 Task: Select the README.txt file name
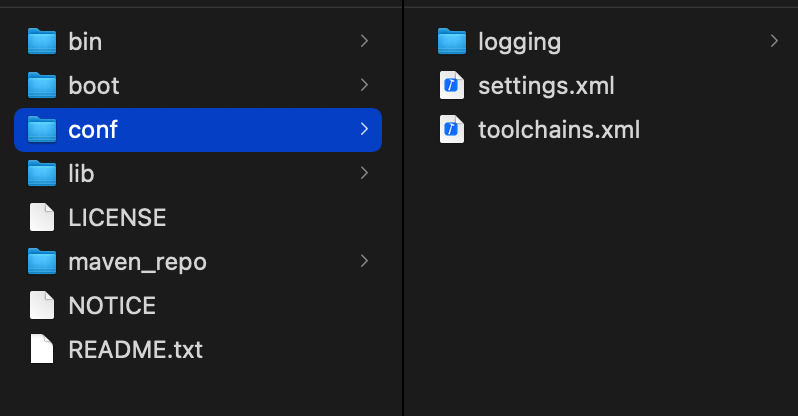click(x=135, y=350)
